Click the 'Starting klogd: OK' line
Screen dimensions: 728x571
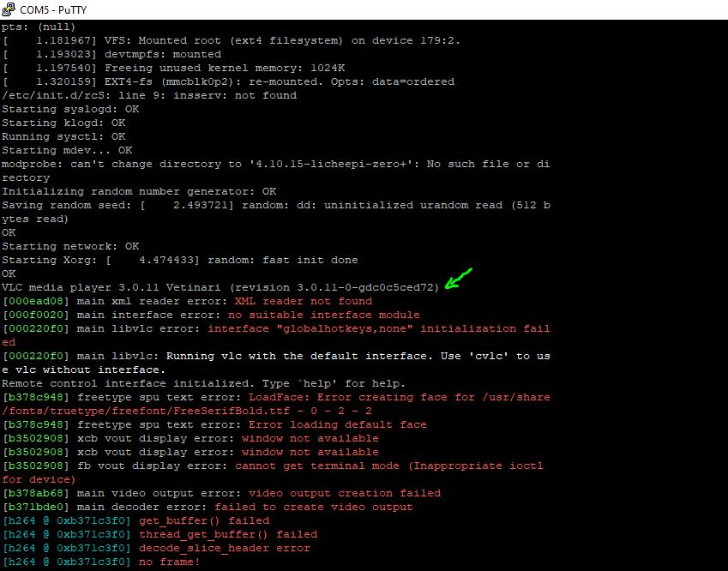coord(63,123)
